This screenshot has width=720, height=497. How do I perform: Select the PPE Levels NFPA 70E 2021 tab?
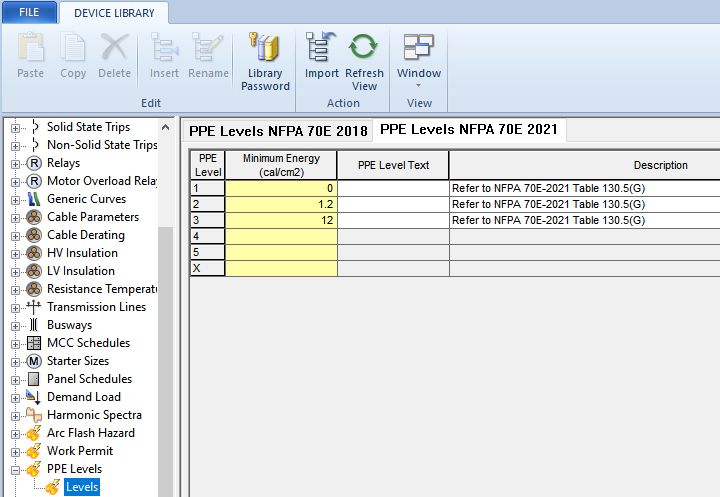470,129
